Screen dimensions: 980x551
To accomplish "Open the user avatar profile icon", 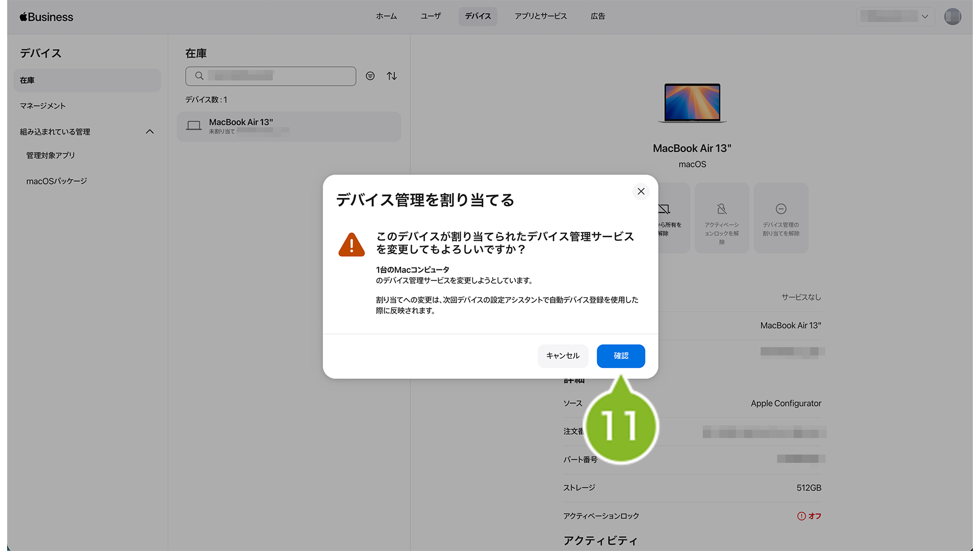I will point(952,17).
